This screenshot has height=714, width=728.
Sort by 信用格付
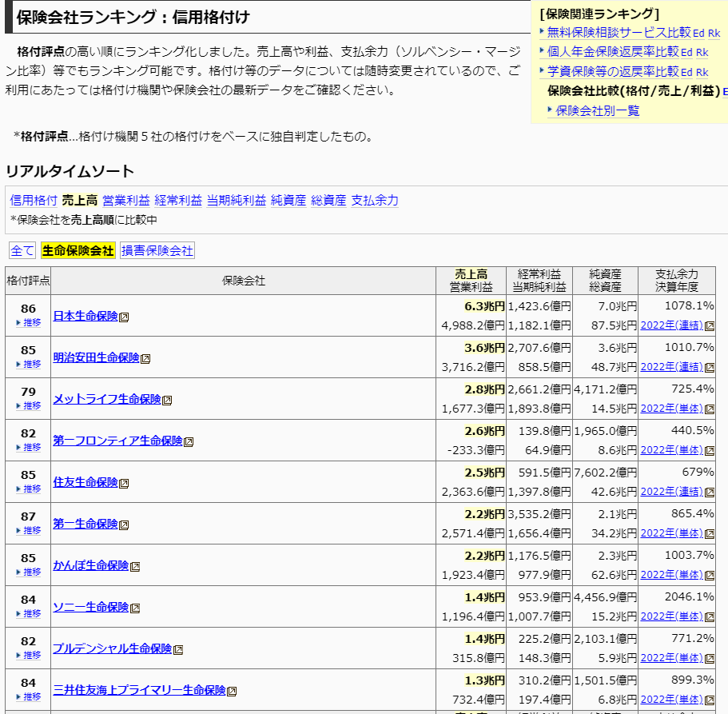[34, 200]
